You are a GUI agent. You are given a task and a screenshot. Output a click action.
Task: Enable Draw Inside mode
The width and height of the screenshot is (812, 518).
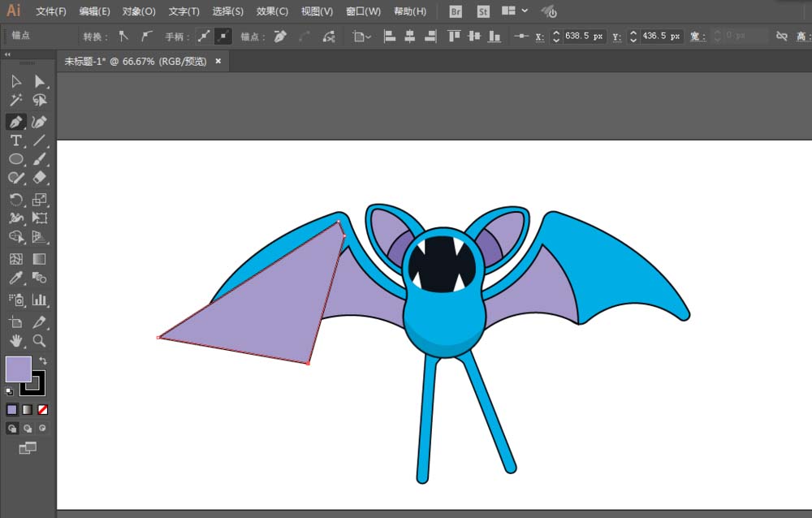pos(42,429)
